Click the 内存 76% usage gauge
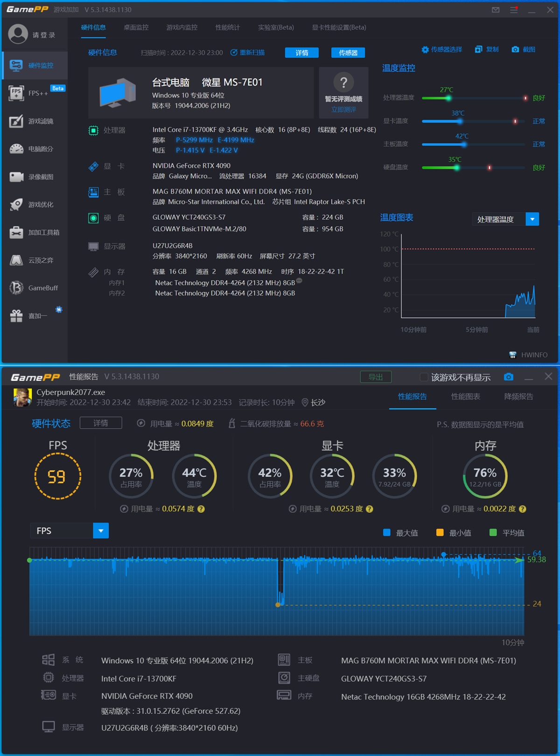The image size is (560, 756). tap(485, 476)
